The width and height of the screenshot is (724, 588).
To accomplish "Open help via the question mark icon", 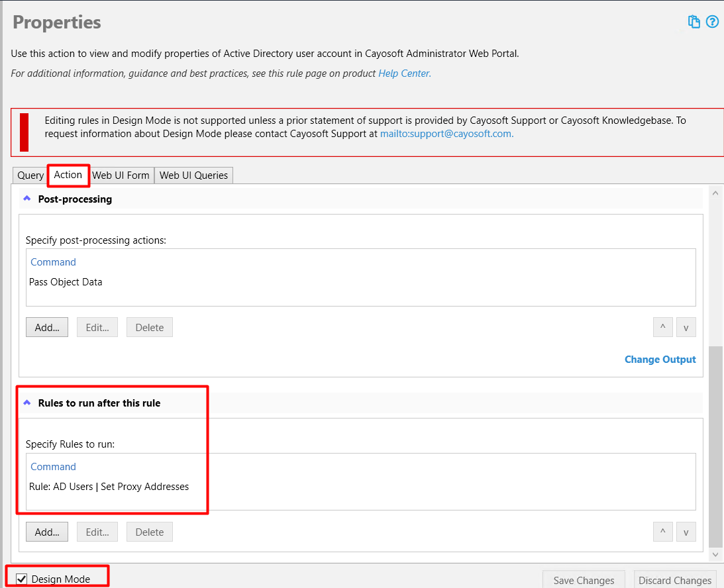I will (x=713, y=22).
